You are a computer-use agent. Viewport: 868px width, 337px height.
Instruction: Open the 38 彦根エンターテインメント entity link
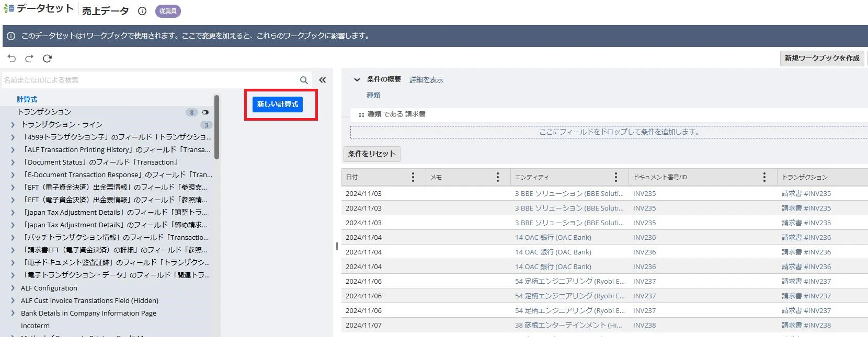pos(568,326)
